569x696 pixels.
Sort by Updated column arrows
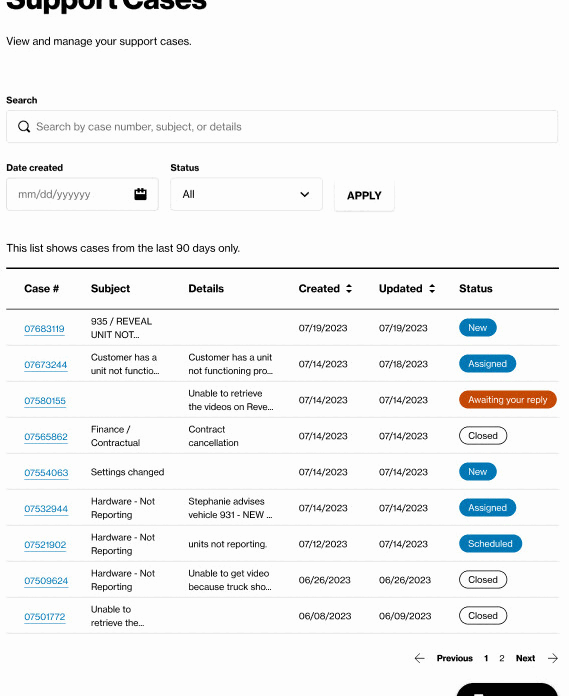(x=432, y=289)
